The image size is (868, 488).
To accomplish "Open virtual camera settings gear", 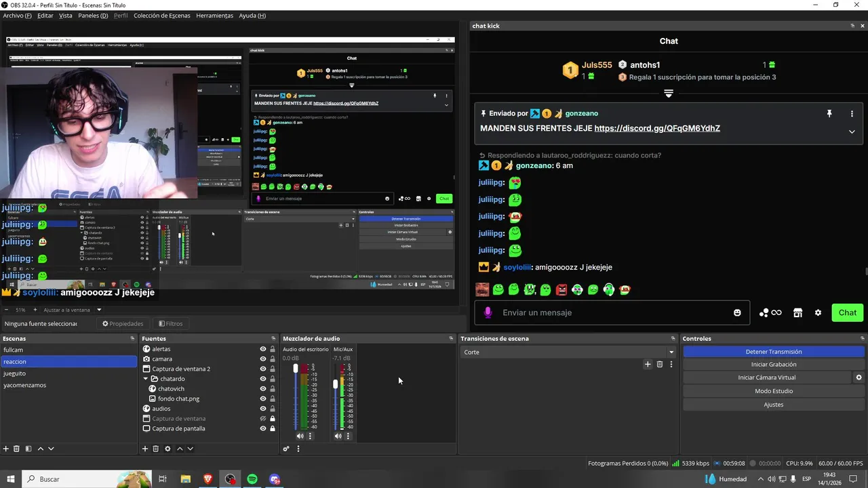I will 859,378.
